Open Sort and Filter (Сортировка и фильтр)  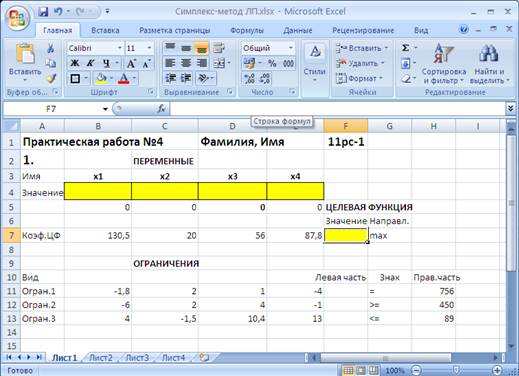(x=444, y=63)
